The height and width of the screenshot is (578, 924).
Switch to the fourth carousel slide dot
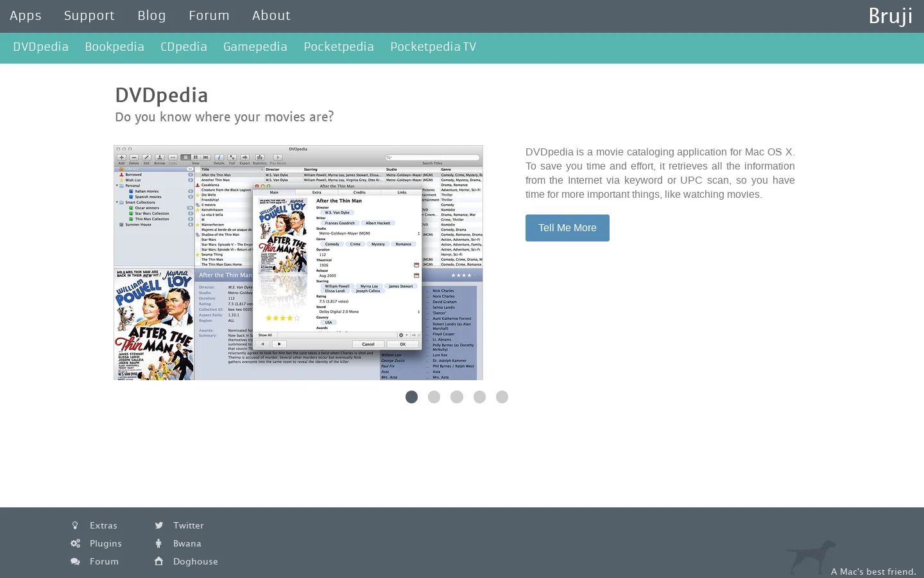[x=479, y=397]
